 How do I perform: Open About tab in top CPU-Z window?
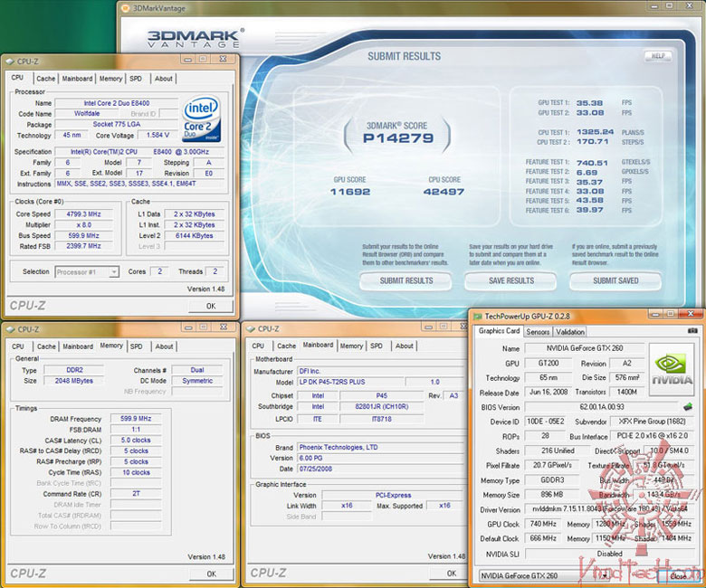pyautogui.click(x=164, y=79)
